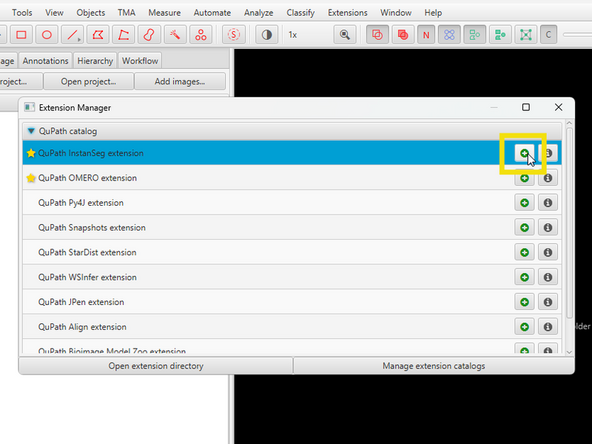
Task: Select the QuPath StarDist extension row
Action: pyautogui.click(x=292, y=253)
